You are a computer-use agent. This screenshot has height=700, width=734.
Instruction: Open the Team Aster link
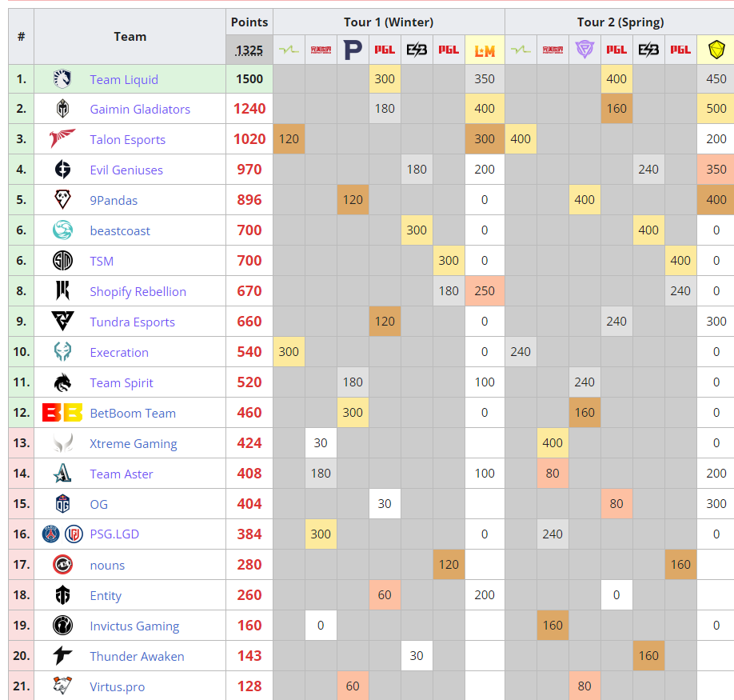tap(122, 474)
